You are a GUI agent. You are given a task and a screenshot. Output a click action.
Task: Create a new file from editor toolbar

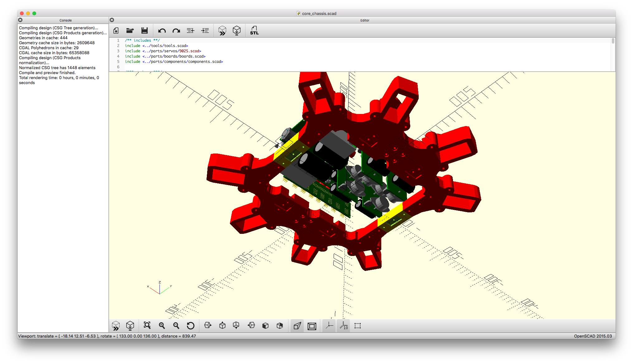click(x=116, y=31)
